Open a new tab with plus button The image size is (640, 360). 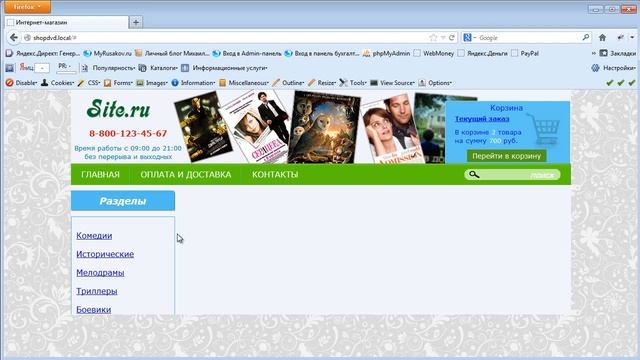136,22
